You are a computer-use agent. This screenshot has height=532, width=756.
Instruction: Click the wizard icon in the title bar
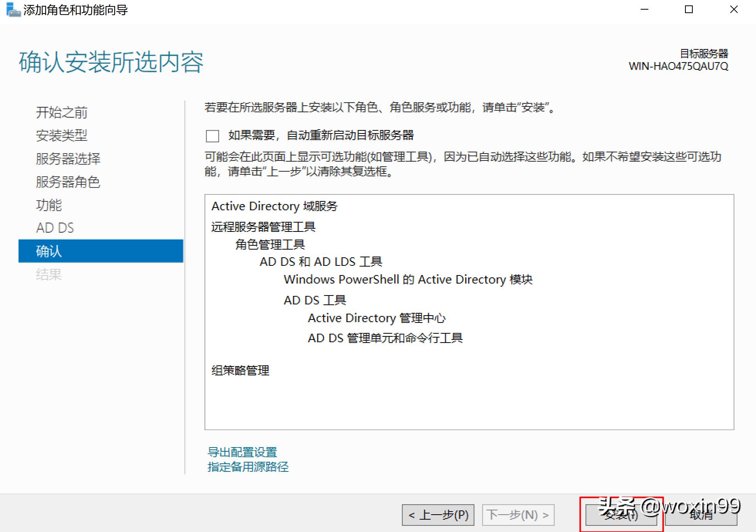[x=12, y=10]
